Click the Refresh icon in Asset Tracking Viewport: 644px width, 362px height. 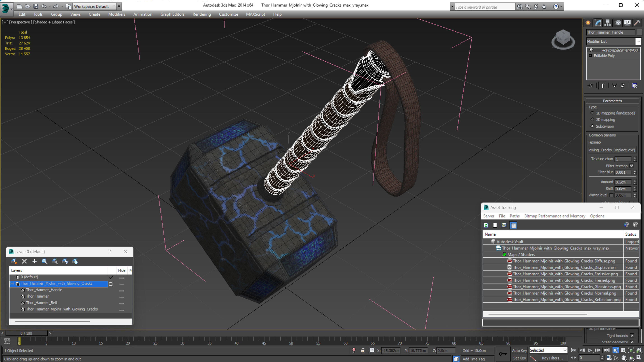click(486, 225)
